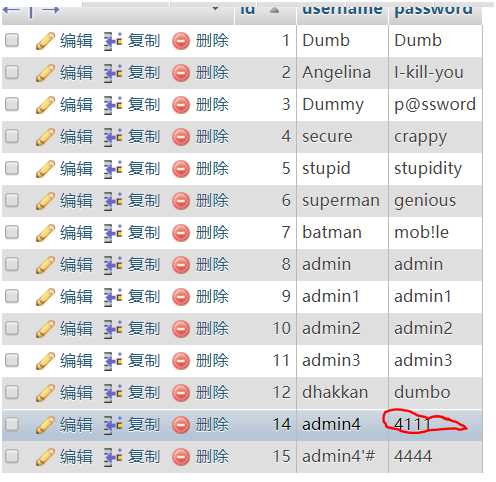Click red delete icon for Dumb row
Viewport: 496px width, 482px height.
pyautogui.click(x=181, y=41)
